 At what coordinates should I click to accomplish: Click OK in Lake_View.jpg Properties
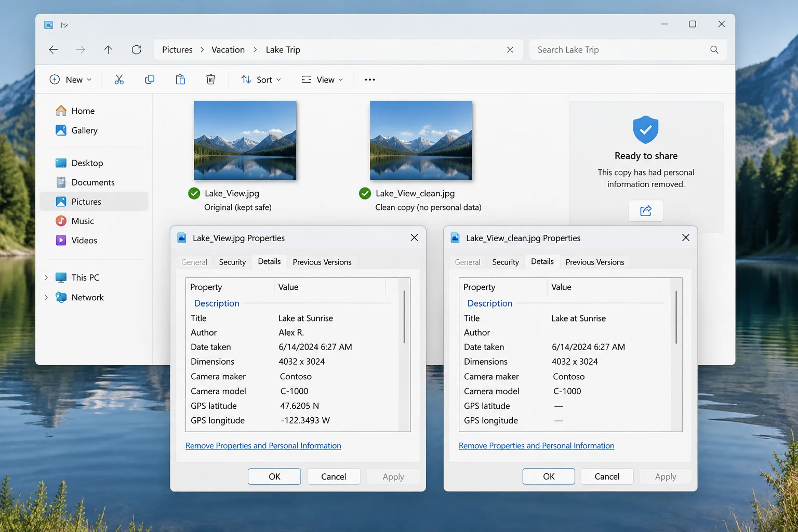pyautogui.click(x=274, y=476)
